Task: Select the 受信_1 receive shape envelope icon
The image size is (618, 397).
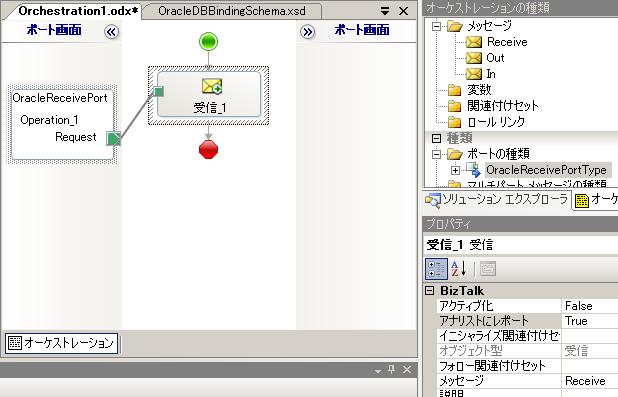Action: (212, 86)
